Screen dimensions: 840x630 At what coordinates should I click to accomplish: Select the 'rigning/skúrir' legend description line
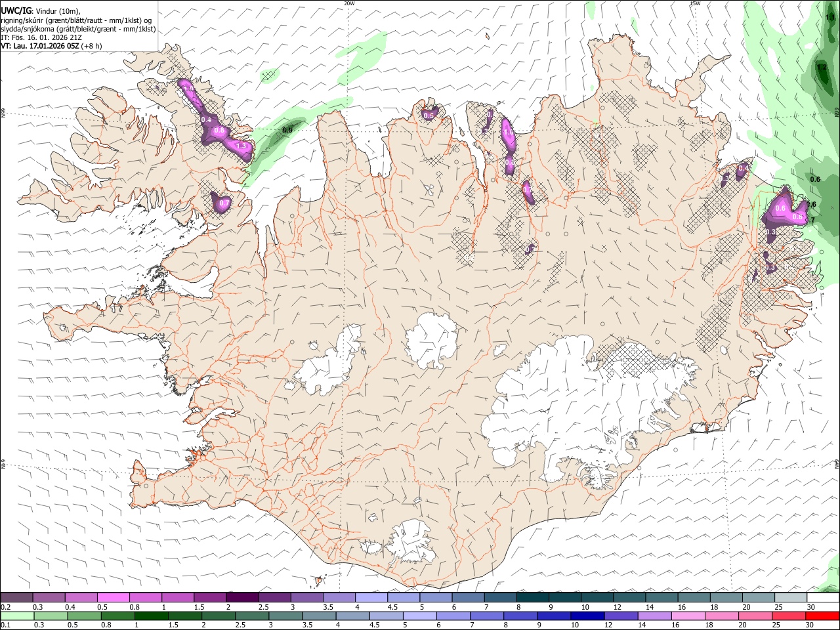point(75,20)
